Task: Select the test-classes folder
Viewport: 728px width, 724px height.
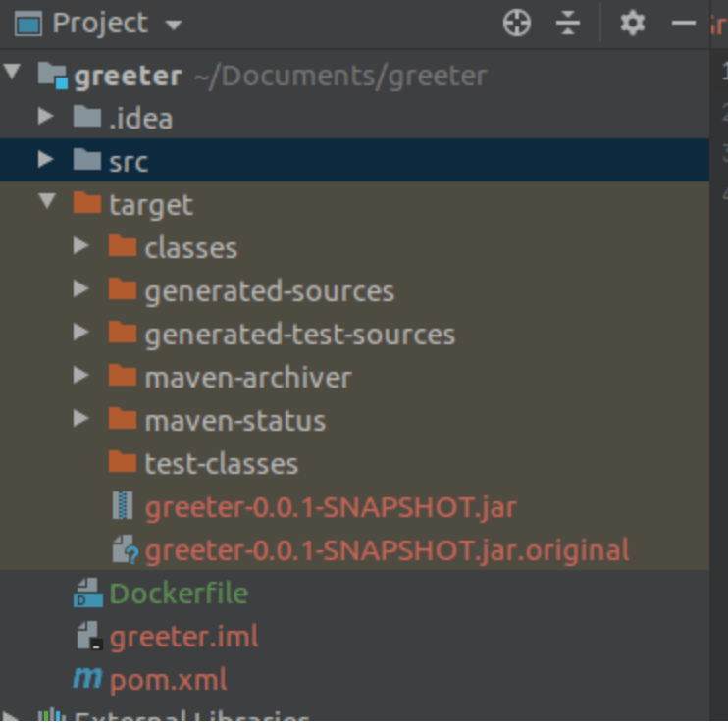Action: pyautogui.click(x=221, y=464)
